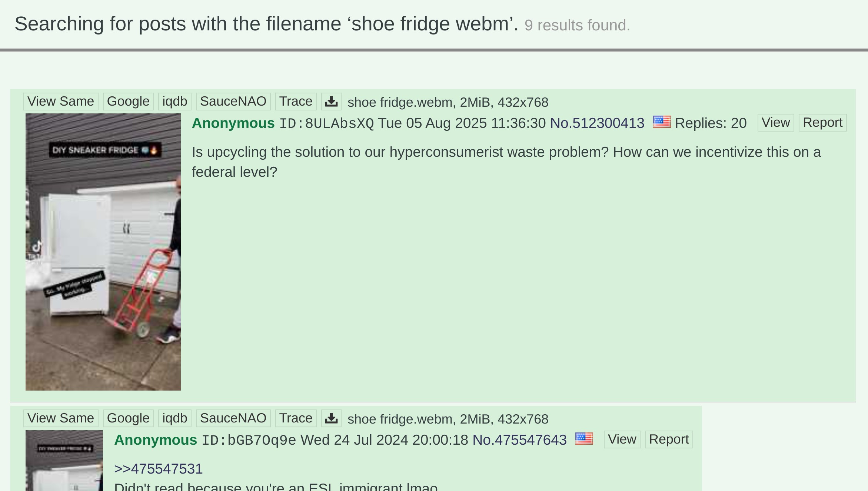This screenshot has height=491, width=868.
Task: Click the US flag on post 512300413
Action: (x=662, y=122)
